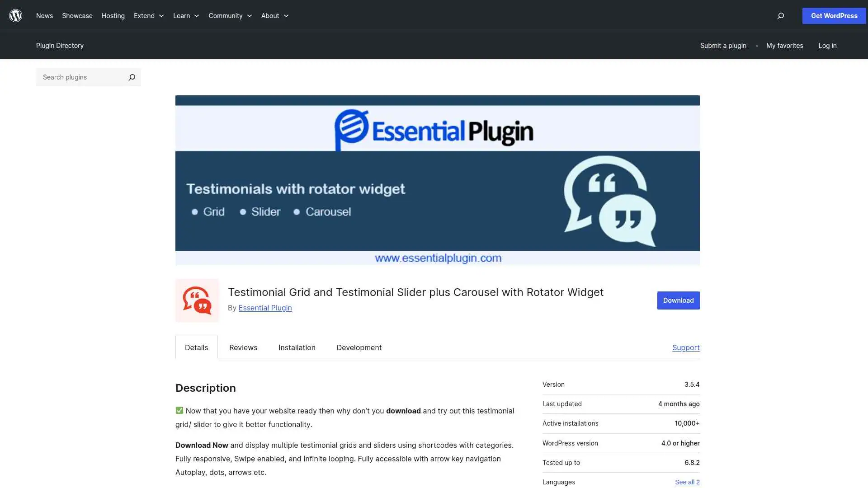Viewport: 868px width, 488px height.
Task: Open the Essential Plugin author link
Action: click(265, 308)
